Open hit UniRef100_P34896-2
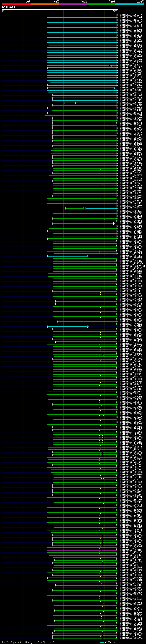Viewport: 146px width, 644px height. point(132,263)
